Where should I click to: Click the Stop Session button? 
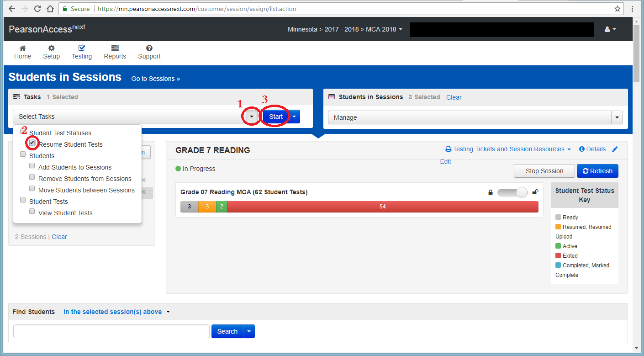pos(544,171)
